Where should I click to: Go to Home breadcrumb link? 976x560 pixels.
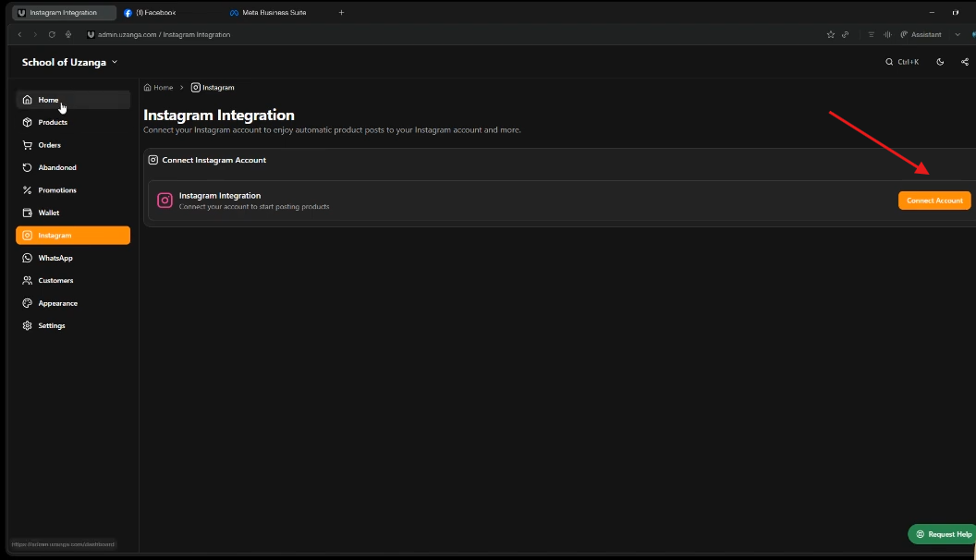point(158,88)
